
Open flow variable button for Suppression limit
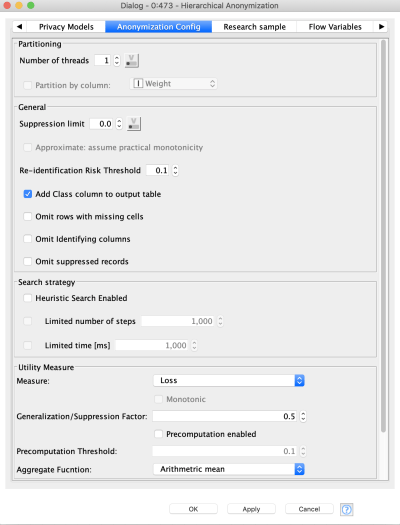[134, 124]
